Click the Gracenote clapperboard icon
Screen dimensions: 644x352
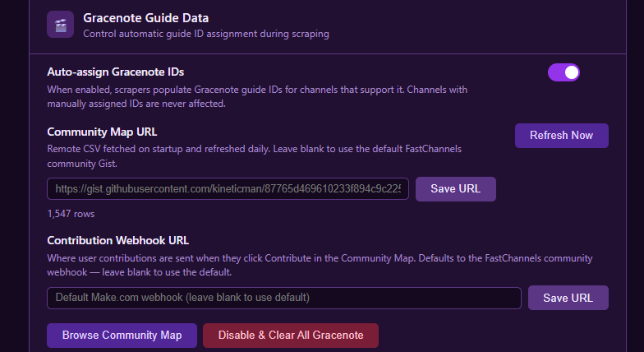(x=61, y=25)
